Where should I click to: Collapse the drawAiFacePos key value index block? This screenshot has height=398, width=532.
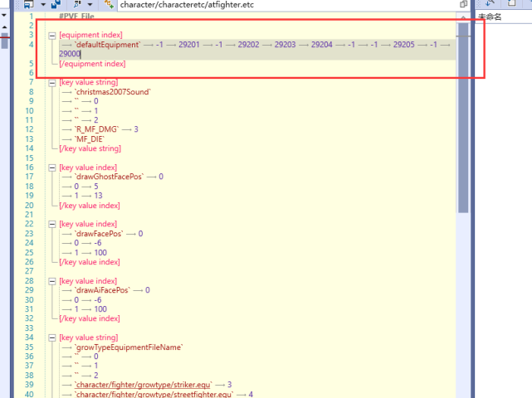(x=52, y=281)
